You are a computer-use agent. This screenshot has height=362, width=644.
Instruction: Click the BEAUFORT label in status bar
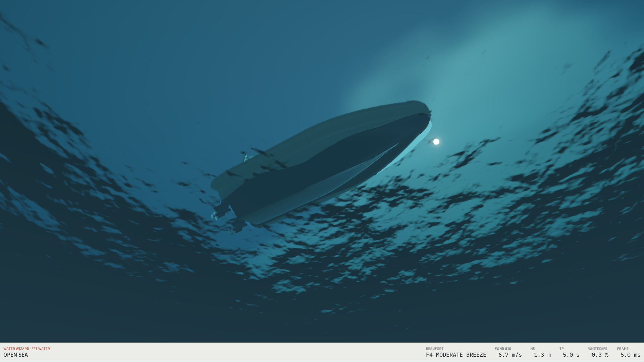[434, 349]
